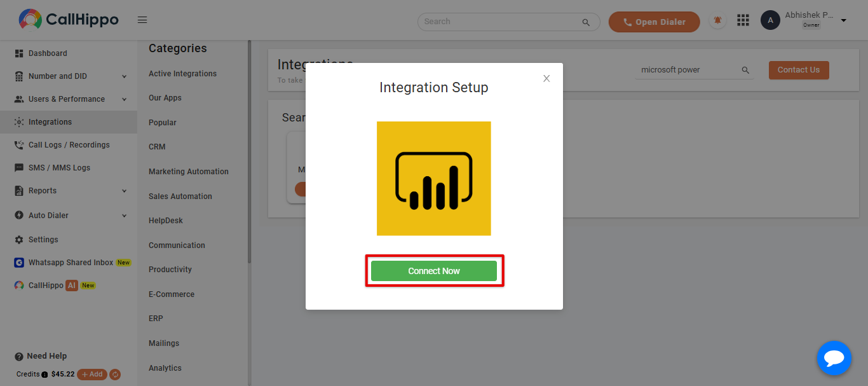The image size is (868, 386).
Task: Click the CallHippo AI logo icon
Action: 19,286
